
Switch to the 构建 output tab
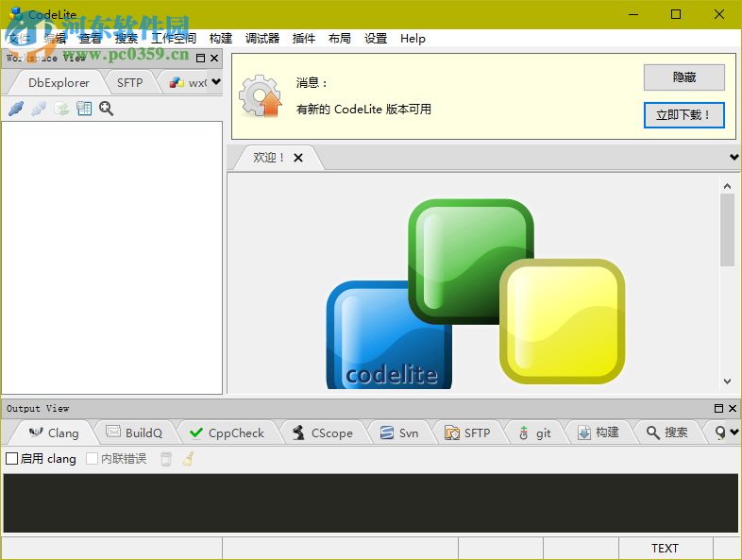pyautogui.click(x=599, y=433)
